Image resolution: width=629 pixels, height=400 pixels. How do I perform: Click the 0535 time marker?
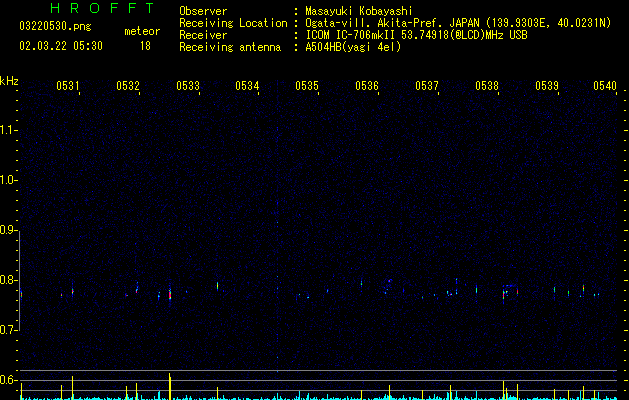coord(307,86)
